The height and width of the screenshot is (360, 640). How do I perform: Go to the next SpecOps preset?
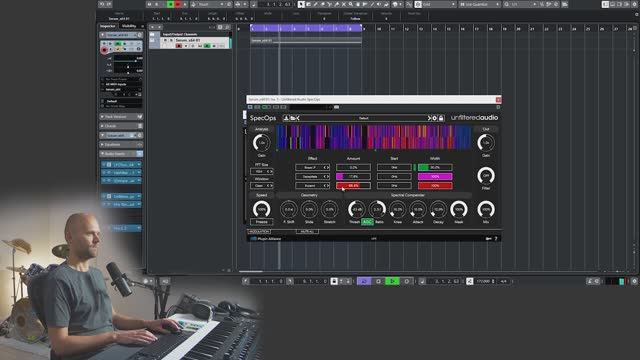[429, 118]
